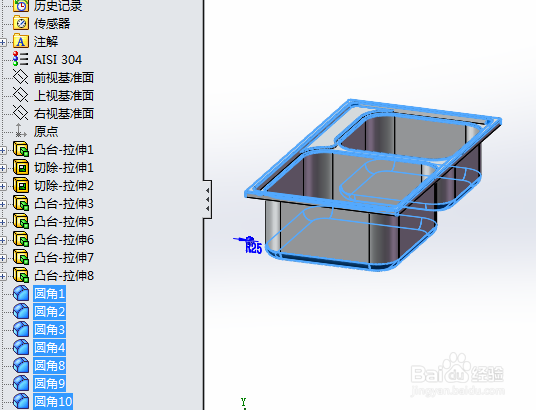Click the 凸台-拉伸6 extrude feature icon
Viewport: 536px width, 410px height.
(21, 239)
